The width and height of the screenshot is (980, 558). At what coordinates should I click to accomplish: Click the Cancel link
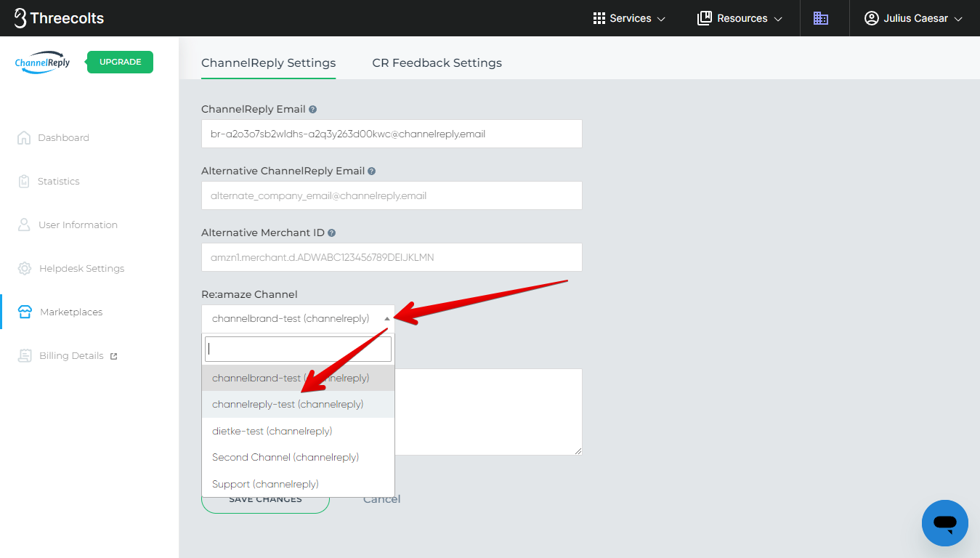(382, 499)
